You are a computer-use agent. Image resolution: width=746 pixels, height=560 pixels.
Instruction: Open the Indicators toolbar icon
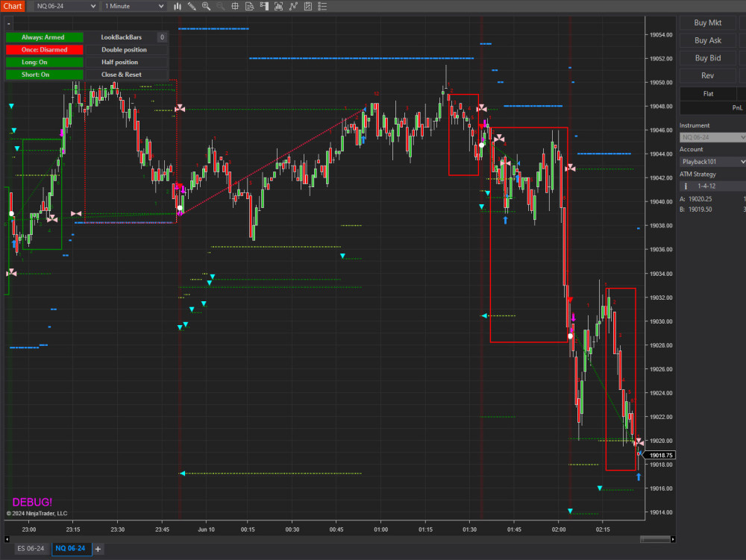[279, 6]
